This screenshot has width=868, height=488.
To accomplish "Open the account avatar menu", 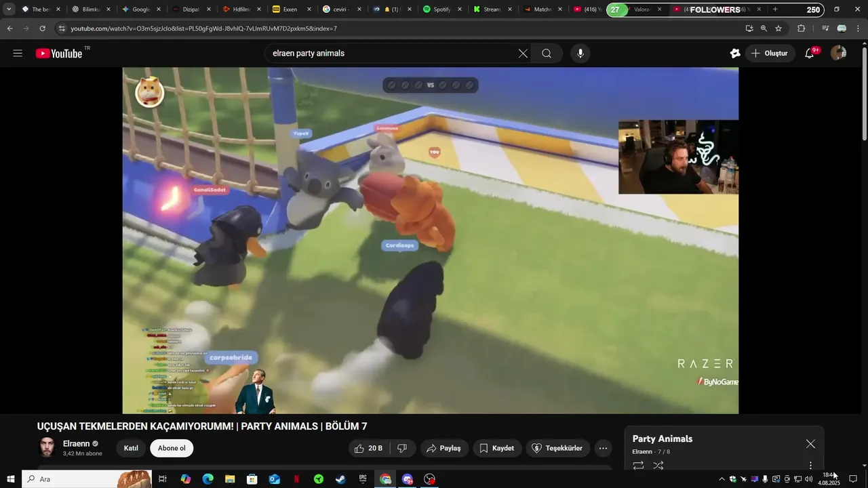I will point(838,54).
